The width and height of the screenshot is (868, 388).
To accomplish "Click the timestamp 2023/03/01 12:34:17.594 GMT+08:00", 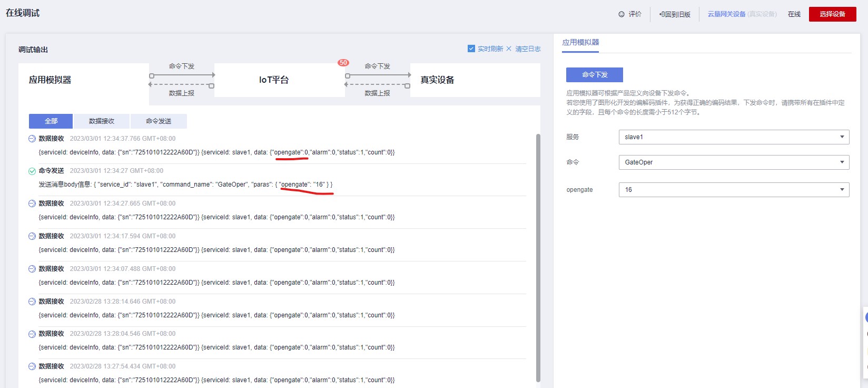I will 123,236.
